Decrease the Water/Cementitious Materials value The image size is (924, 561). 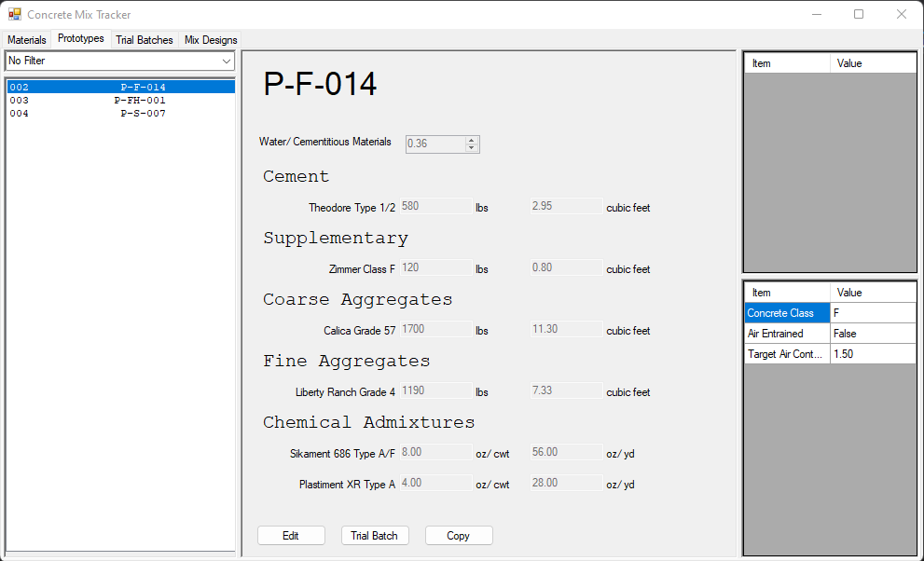coord(472,148)
